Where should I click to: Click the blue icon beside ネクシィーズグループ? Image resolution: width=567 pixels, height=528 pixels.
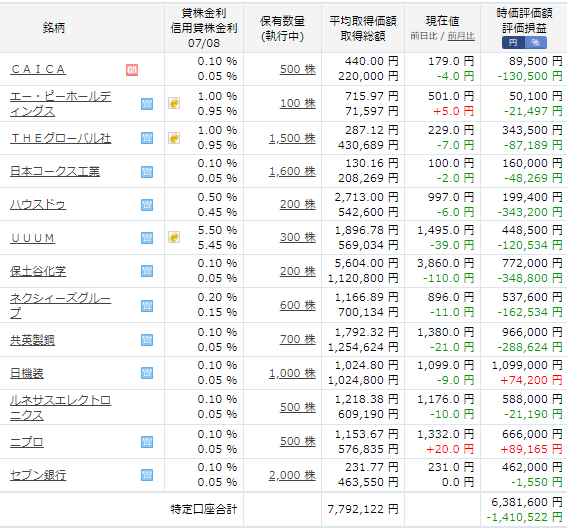[147, 306]
